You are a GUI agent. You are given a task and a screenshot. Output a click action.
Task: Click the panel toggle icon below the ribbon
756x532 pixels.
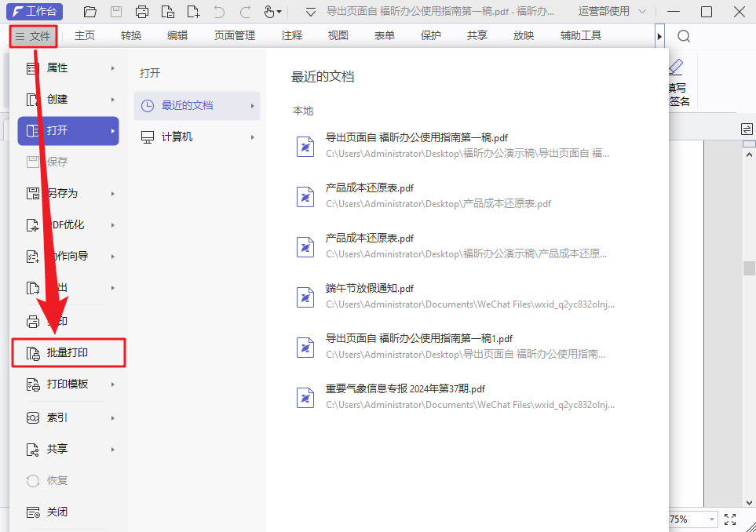point(746,128)
